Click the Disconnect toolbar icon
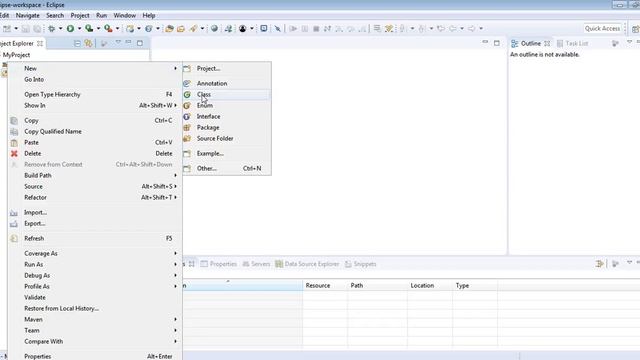The image size is (640, 360). (x=327, y=29)
